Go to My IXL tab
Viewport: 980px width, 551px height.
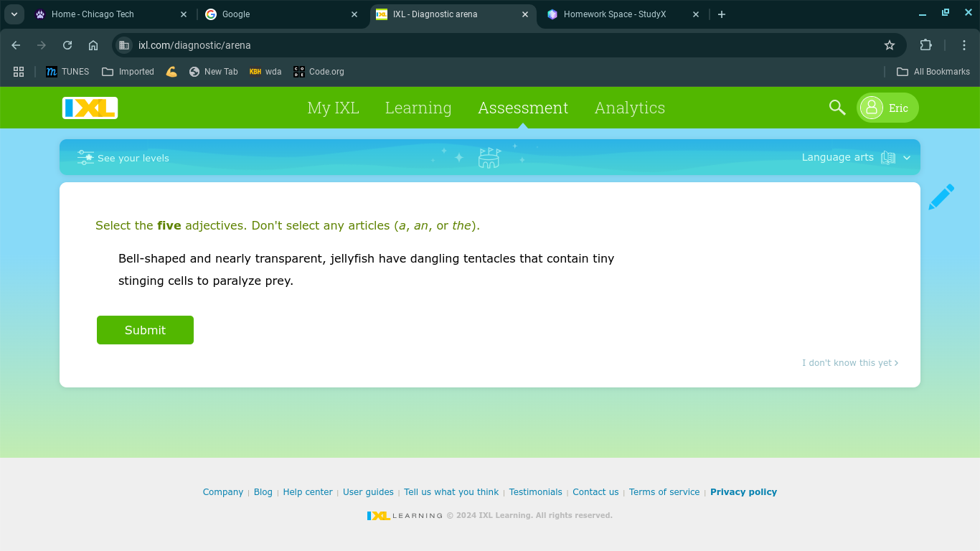click(x=333, y=108)
